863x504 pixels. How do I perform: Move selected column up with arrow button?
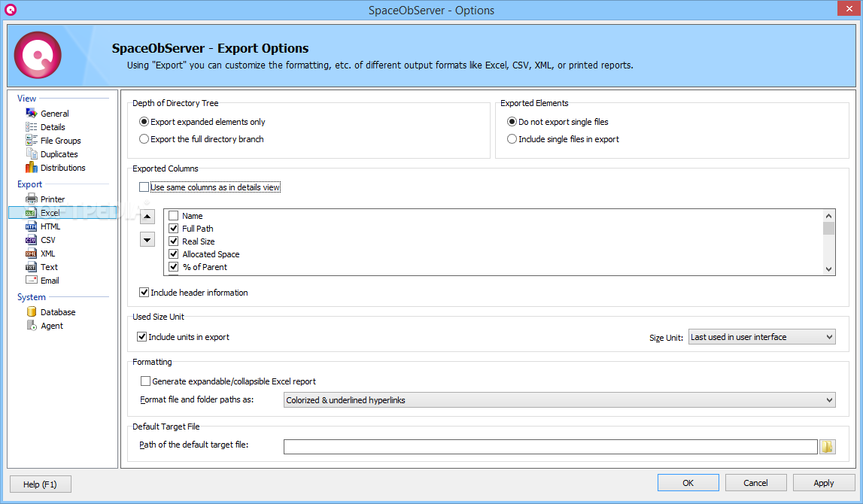point(147,217)
